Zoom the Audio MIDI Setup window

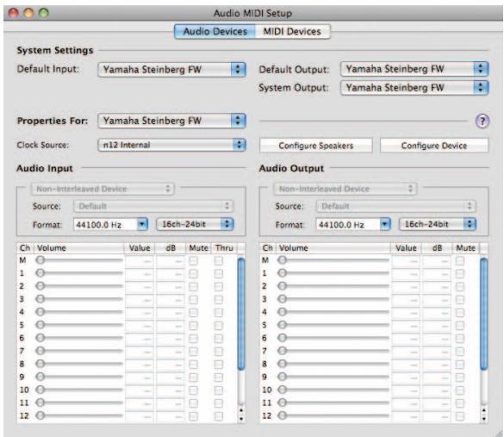click(x=43, y=13)
